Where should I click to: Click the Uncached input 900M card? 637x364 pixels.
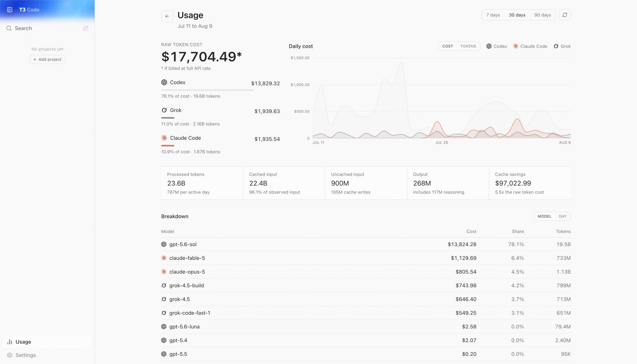[x=366, y=183]
